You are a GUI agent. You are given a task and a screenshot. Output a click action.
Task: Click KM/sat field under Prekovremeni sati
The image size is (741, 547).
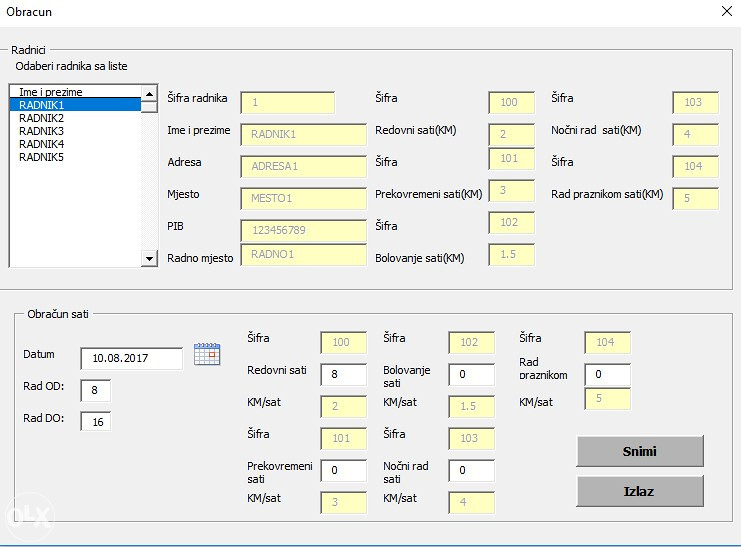[x=344, y=503]
